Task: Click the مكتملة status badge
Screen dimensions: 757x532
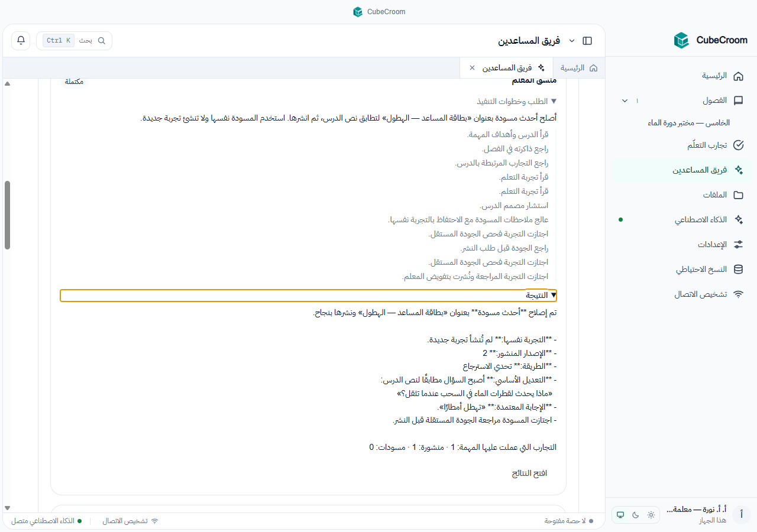Action: pyautogui.click(x=74, y=82)
